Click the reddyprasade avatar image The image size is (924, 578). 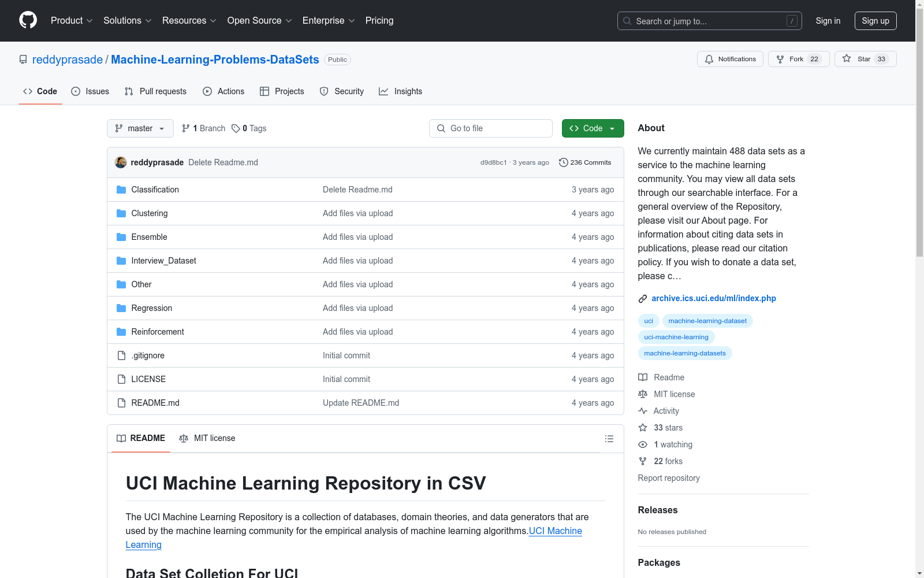coord(121,162)
